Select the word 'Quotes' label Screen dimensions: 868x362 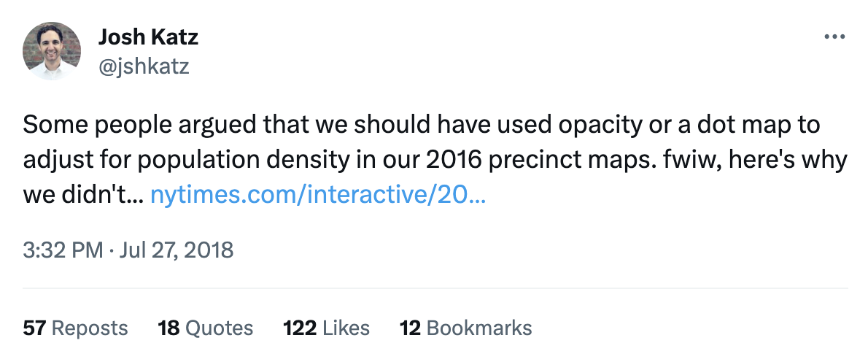point(220,328)
